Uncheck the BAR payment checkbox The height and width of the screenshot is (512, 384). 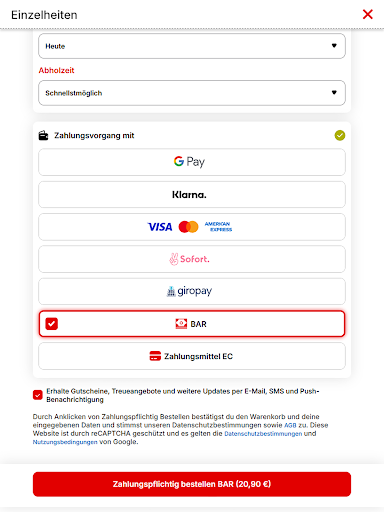coord(52,324)
